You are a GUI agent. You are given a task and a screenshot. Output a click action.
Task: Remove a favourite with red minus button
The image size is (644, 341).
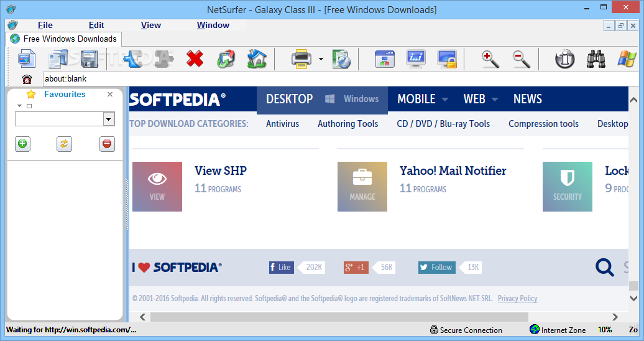[x=107, y=144]
